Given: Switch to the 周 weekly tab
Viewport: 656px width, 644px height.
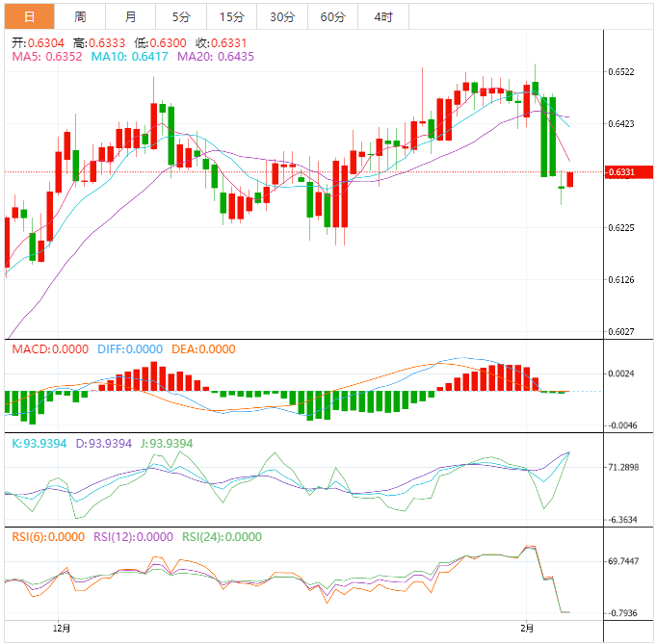Looking at the screenshot, I should 80,16.
